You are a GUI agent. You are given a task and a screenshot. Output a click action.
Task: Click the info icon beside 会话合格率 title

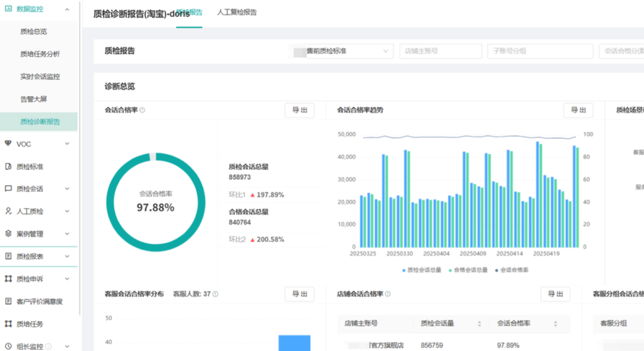(x=142, y=110)
